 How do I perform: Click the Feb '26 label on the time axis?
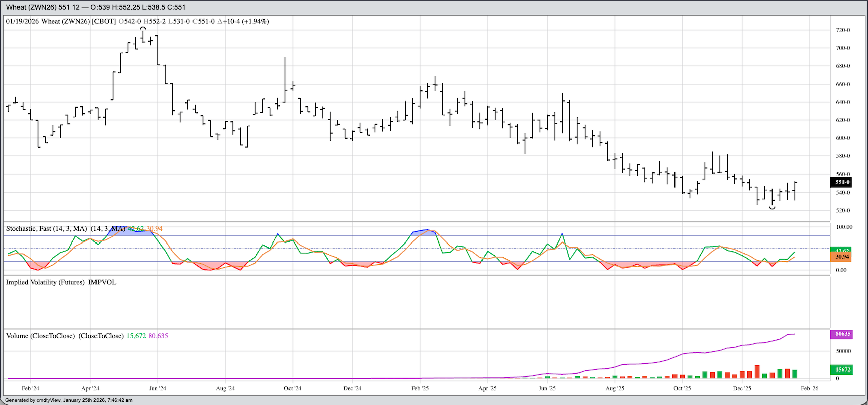coord(809,388)
